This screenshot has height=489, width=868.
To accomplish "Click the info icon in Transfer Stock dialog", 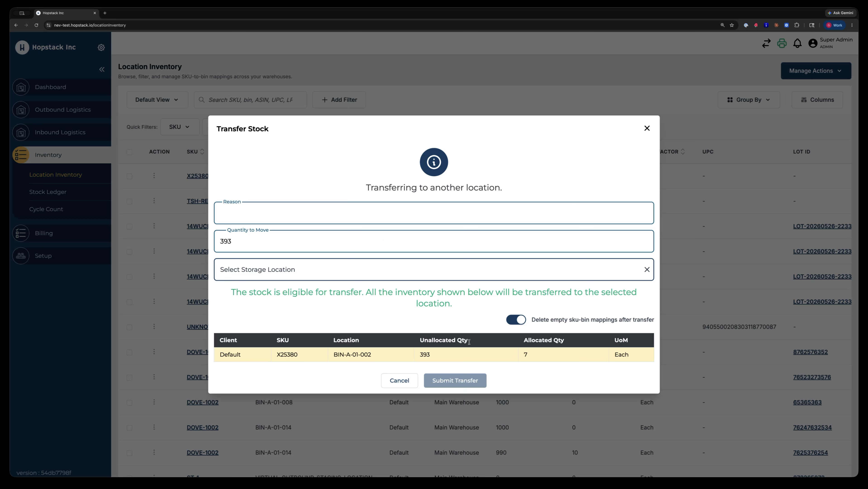I will click(x=434, y=162).
